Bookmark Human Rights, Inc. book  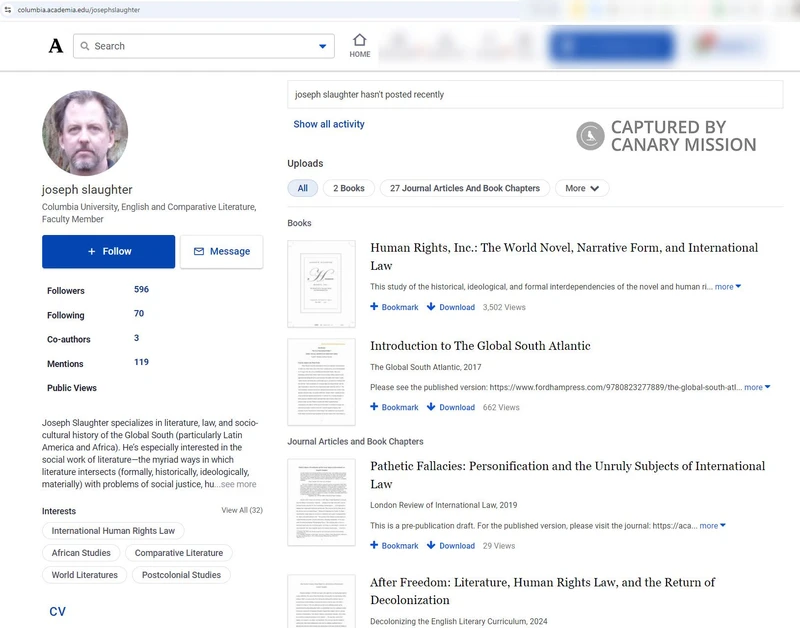coord(394,307)
